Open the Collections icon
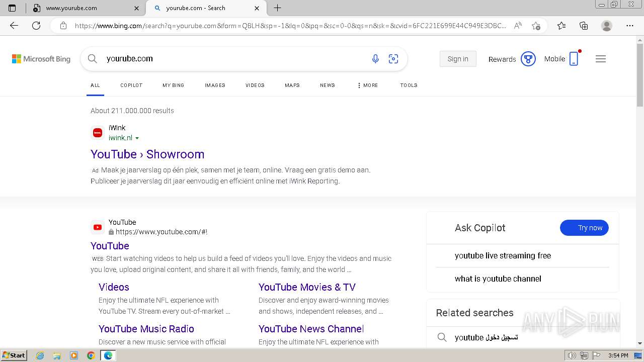 (584, 26)
